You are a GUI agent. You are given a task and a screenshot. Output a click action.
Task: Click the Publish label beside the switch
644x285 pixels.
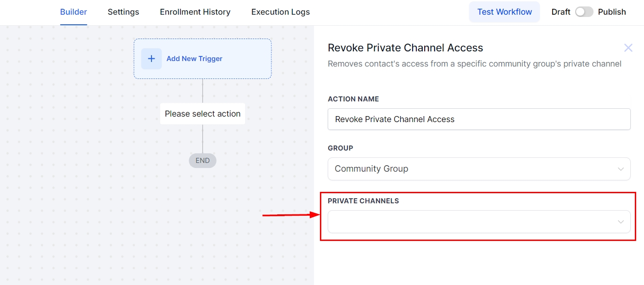point(611,12)
